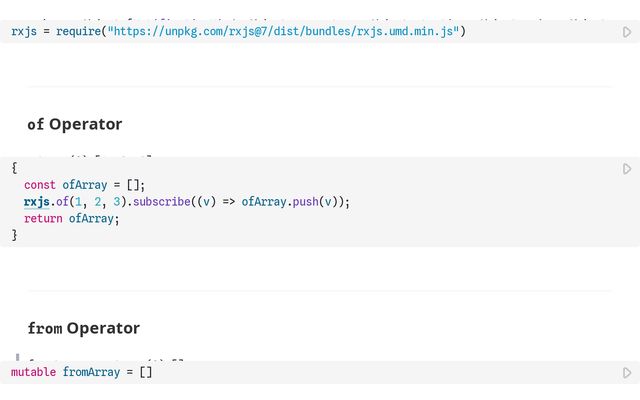This screenshot has width=640, height=400.
Task: Click the 'require' function call text
Action: [x=74, y=32]
